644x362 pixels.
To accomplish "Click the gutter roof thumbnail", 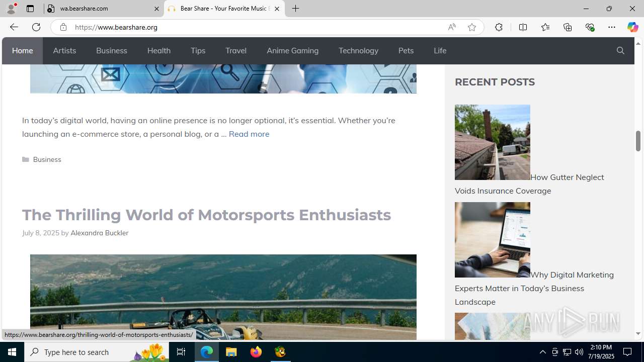I will click(x=493, y=142).
